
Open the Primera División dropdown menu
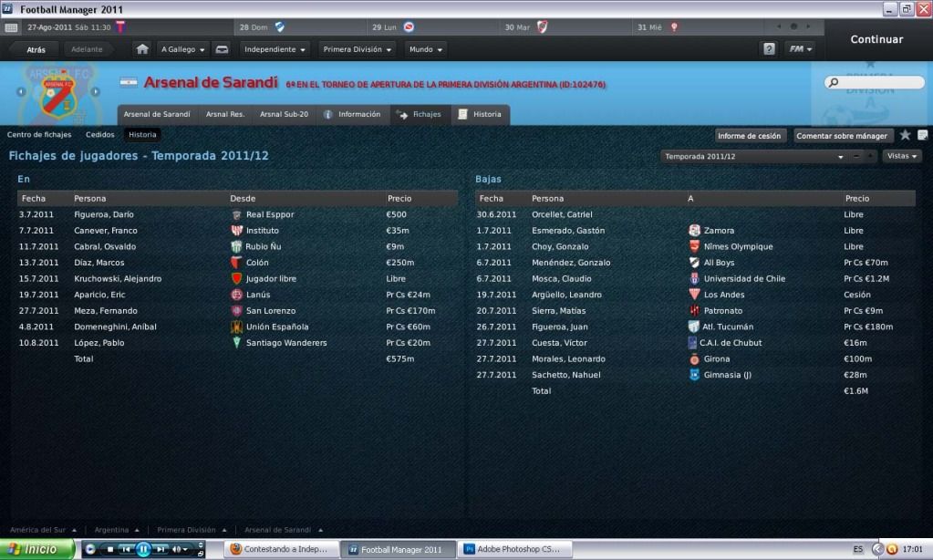[357, 49]
